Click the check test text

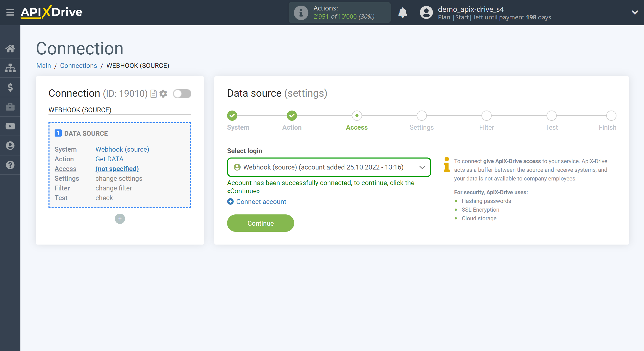[x=104, y=198]
